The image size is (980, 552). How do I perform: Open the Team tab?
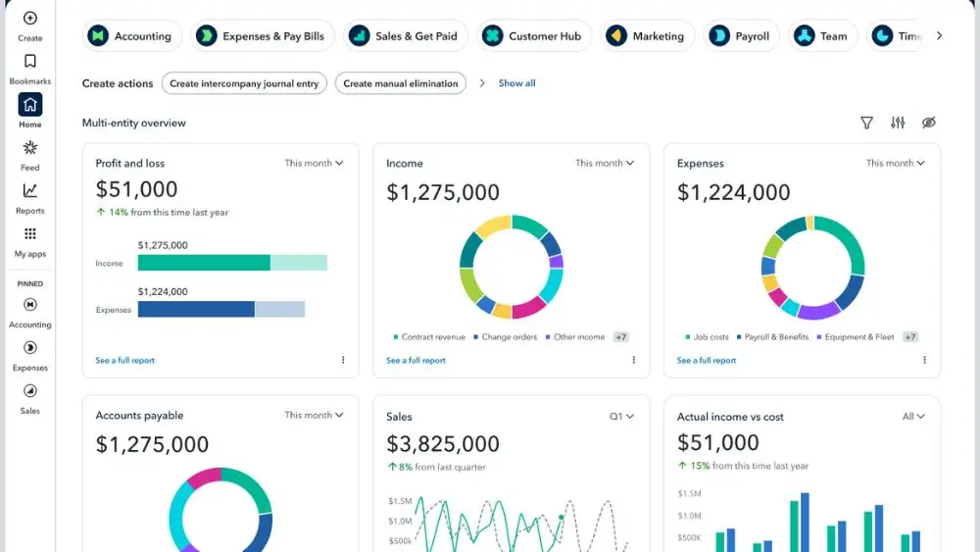[822, 35]
